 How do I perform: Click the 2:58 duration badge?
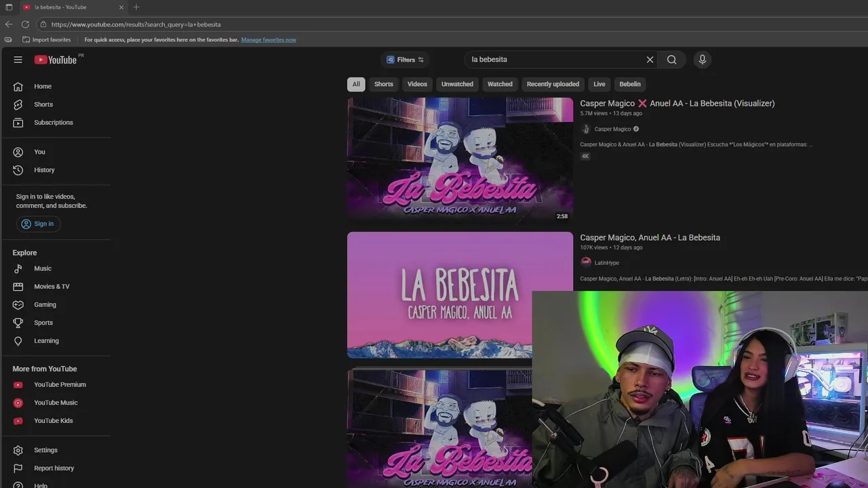coord(562,216)
